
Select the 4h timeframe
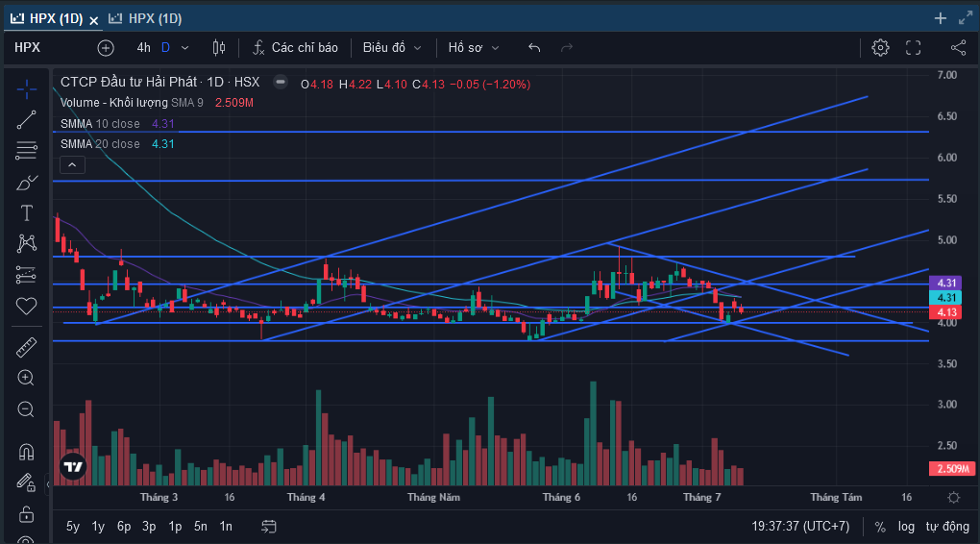point(144,47)
